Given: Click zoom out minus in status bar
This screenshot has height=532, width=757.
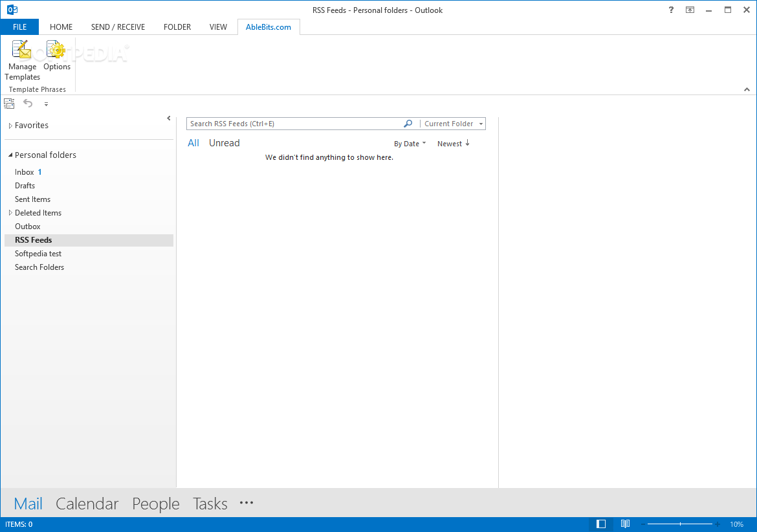Looking at the screenshot, I should (643, 524).
